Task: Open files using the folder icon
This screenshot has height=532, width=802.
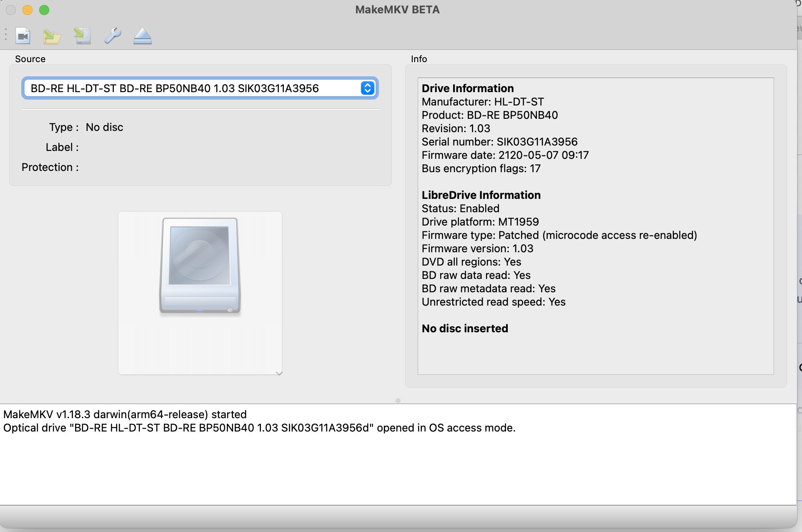Action: tap(52, 36)
